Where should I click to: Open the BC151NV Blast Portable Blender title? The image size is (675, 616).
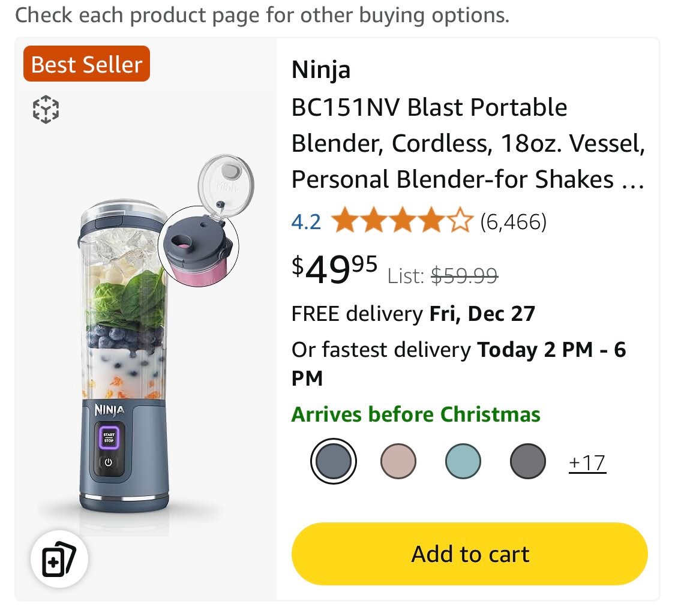[469, 143]
